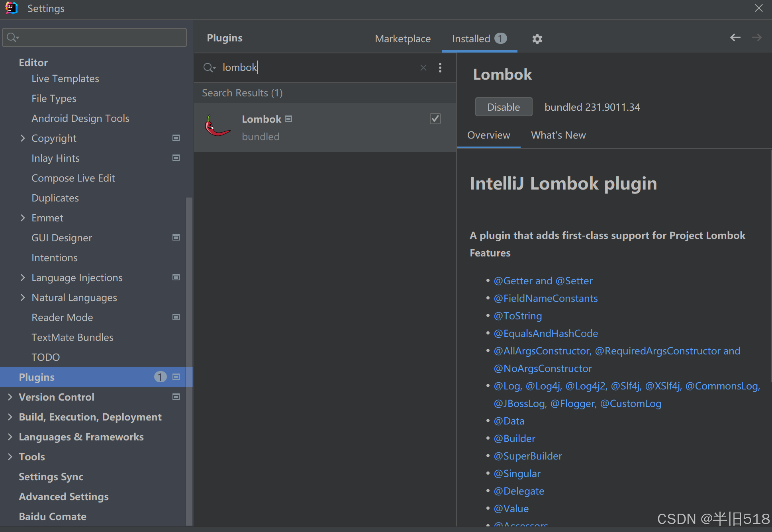Select Settings Sync in the sidebar
The width and height of the screenshot is (772, 532).
tap(51, 477)
